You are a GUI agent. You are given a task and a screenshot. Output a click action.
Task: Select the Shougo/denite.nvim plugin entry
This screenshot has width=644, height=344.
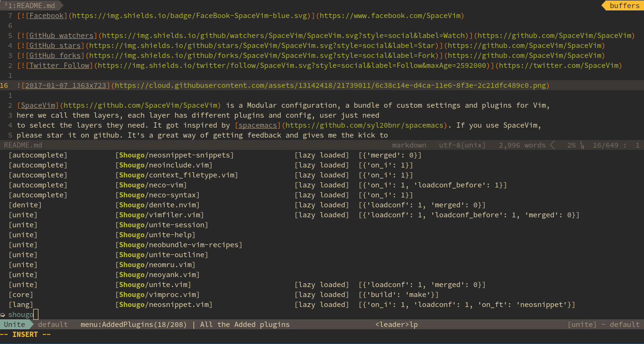[156, 205]
